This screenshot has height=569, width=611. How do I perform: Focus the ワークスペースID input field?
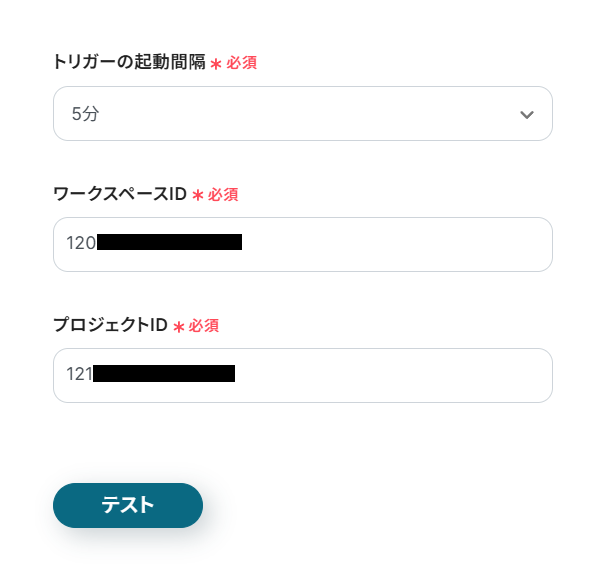coord(302,244)
